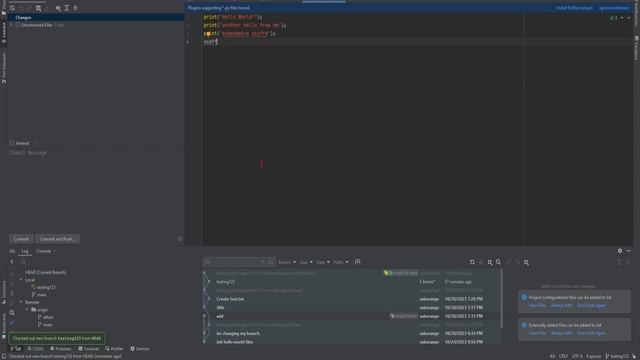This screenshot has height=360, width=640.
Task: Open Date filter dropdown
Action: click(x=323, y=262)
